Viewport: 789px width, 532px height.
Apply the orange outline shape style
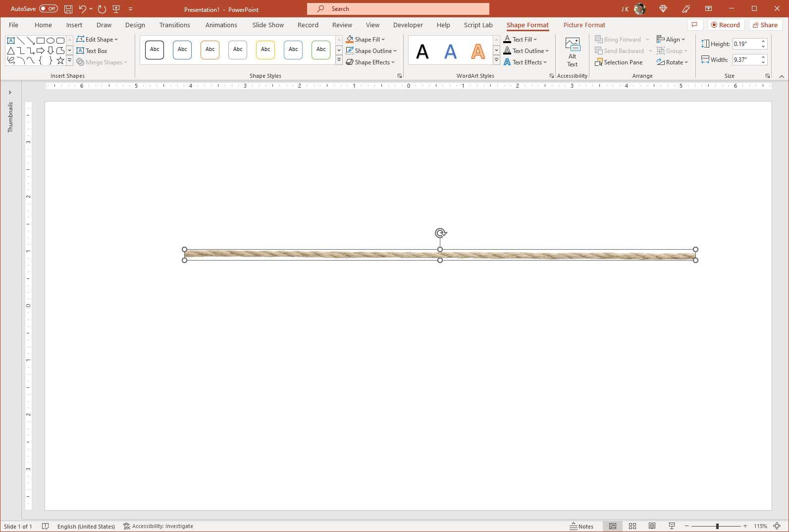click(x=210, y=50)
